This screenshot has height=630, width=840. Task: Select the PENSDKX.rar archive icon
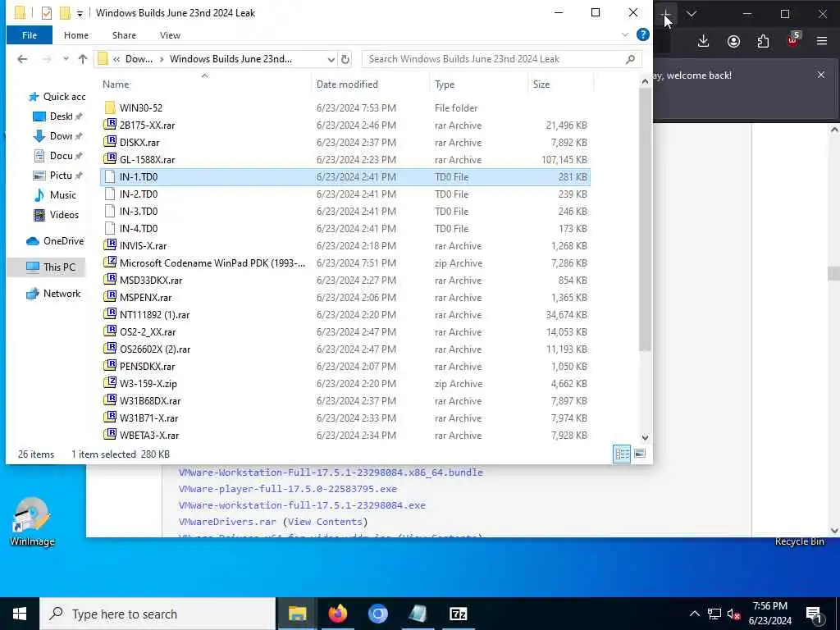(x=110, y=366)
